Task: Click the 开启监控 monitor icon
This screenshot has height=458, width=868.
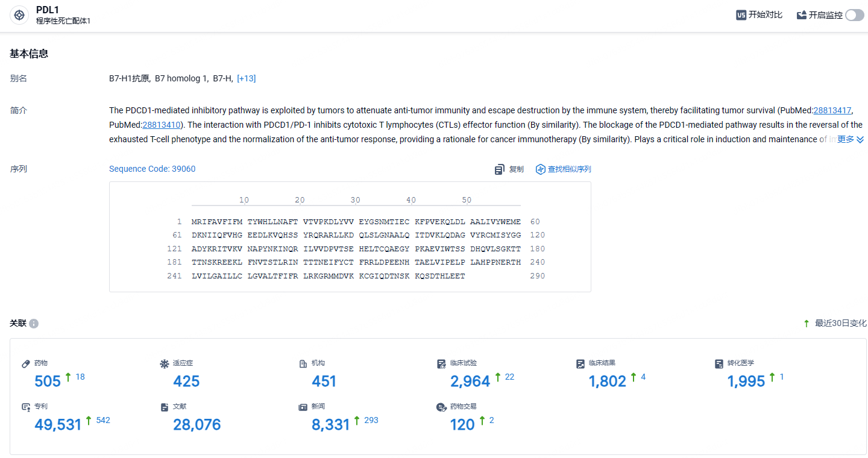Action: (802, 15)
